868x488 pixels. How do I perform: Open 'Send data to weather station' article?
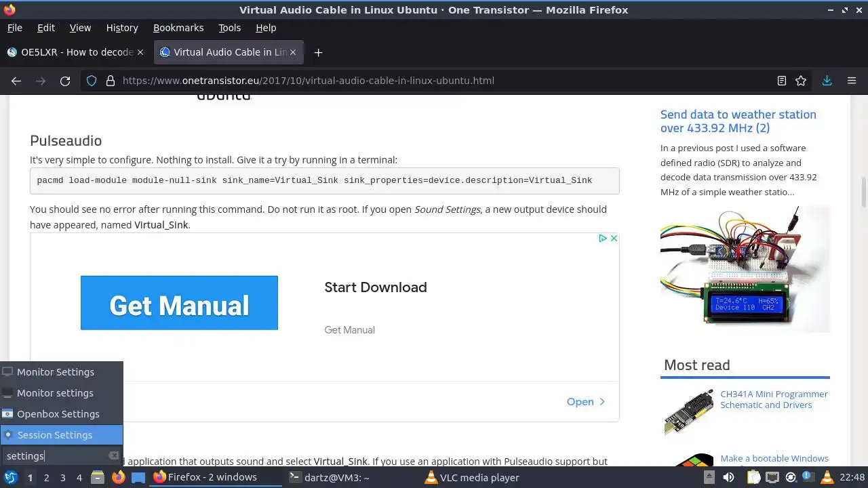(x=738, y=121)
